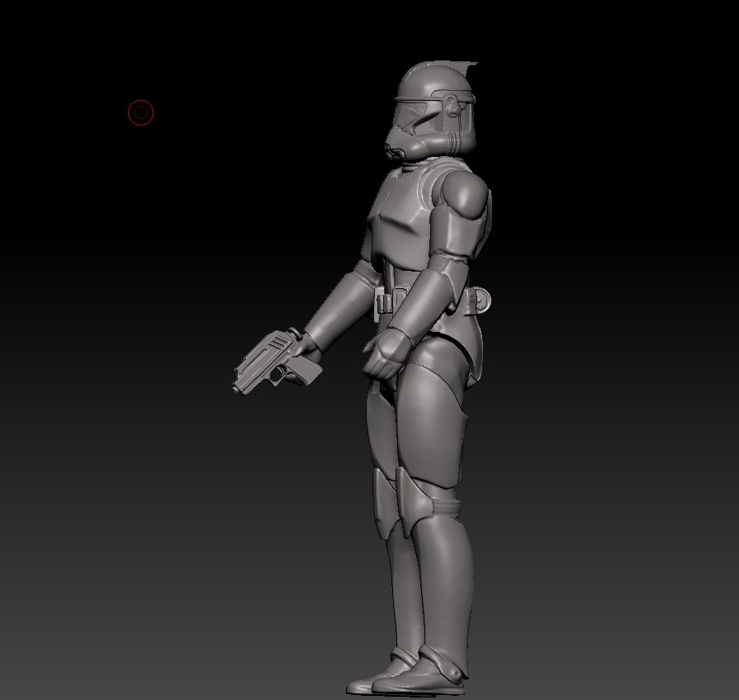739x700 pixels.
Task: Click the near boot's ankle rivet
Action: click(456, 674)
